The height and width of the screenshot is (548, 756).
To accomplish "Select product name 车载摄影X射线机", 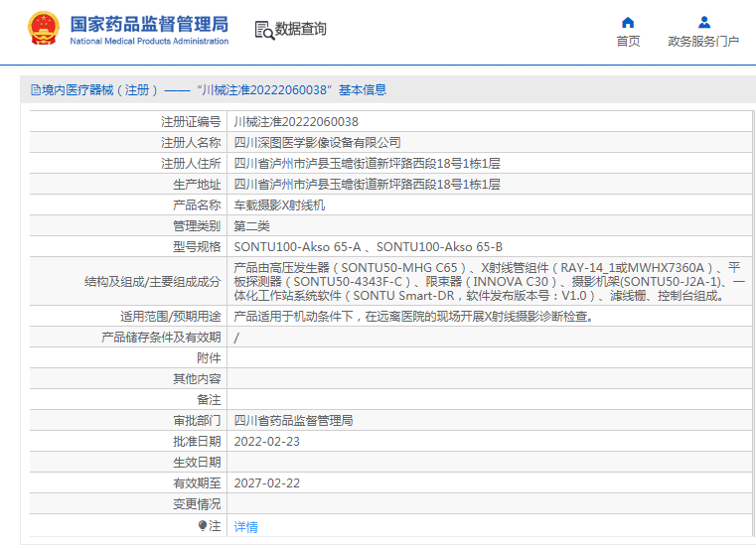I will point(279,205).
